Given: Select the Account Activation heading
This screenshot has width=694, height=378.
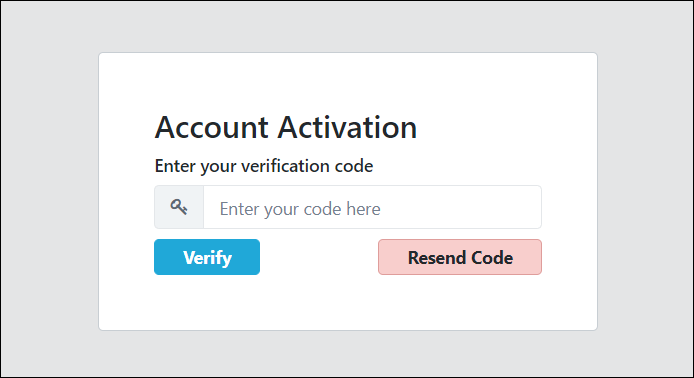Looking at the screenshot, I should (285, 127).
